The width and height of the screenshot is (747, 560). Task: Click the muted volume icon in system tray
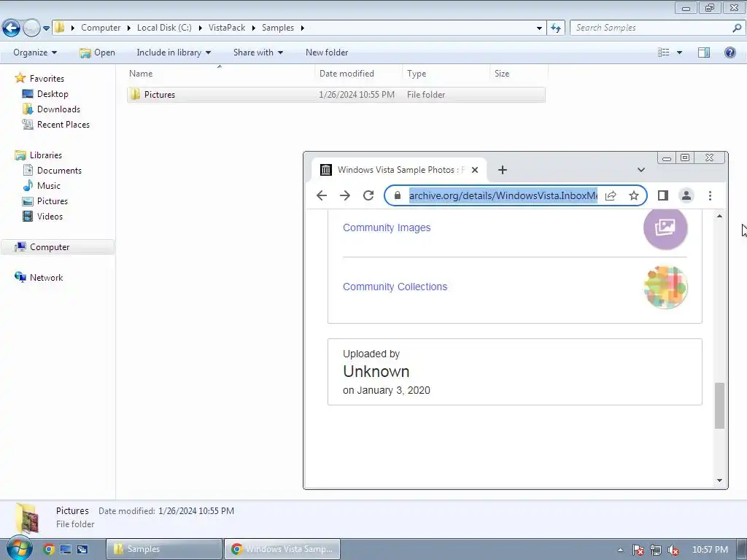673,550
